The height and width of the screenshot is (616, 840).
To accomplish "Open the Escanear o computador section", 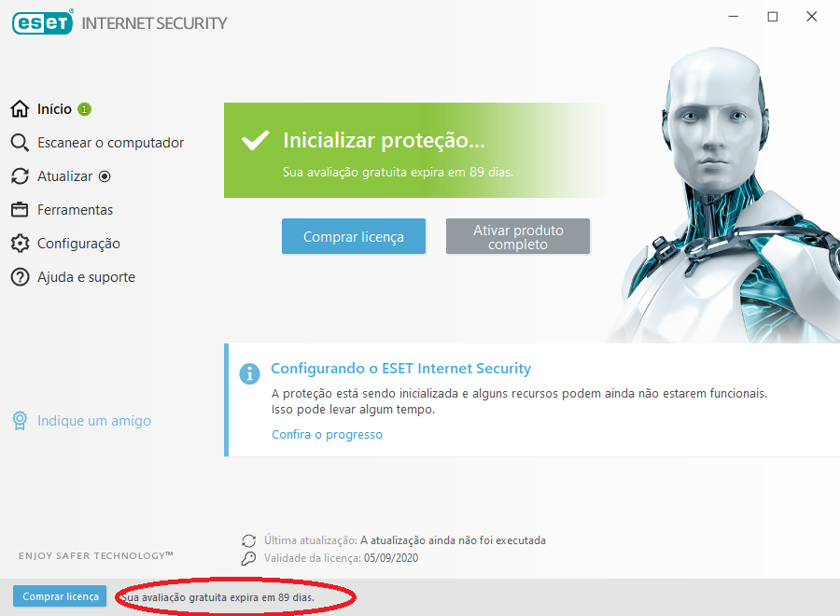I will pyautogui.click(x=110, y=143).
